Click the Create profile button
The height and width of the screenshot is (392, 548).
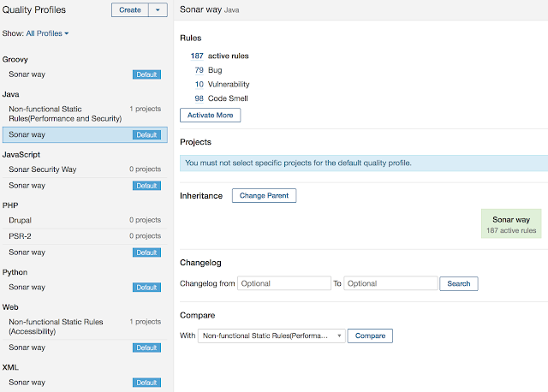coord(130,10)
